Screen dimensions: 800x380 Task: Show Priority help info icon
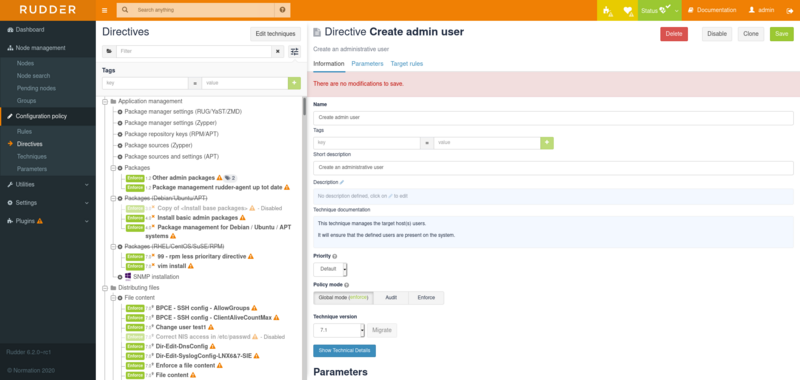click(335, 256)
